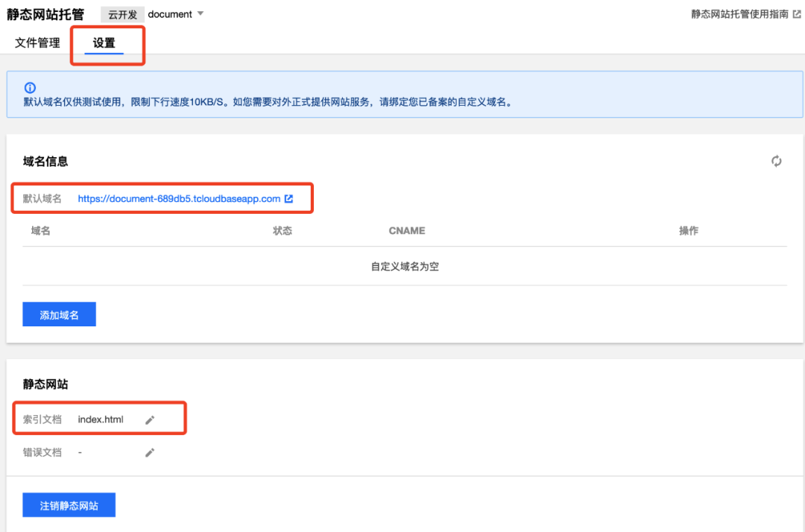The height and width of the screenshot is (532, 805).
Task: Click the 云开发 label badge
Action: [x=122, y=14]
